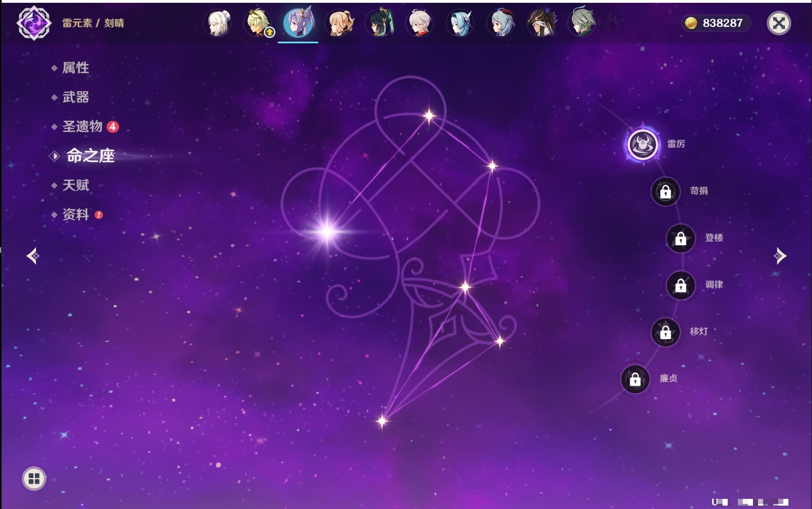Click the 调律 constellation name label
Screen dimensions: 812x509
point(714,285)
